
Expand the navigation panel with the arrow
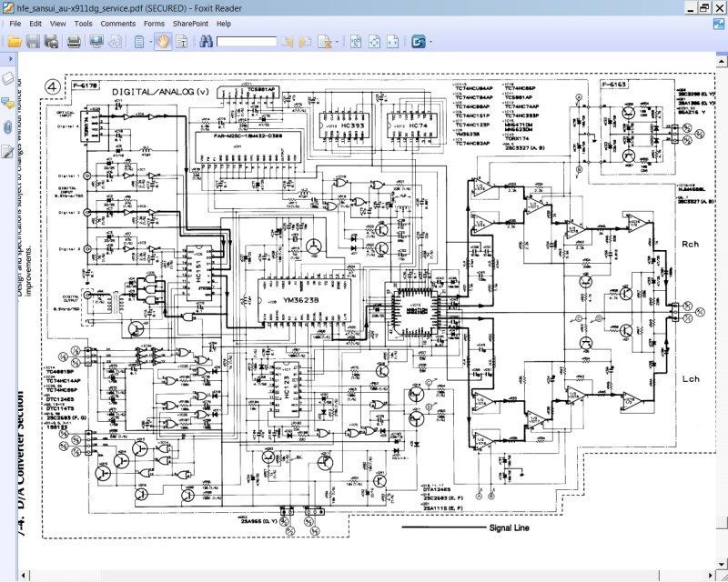click(x=11, y=59)
